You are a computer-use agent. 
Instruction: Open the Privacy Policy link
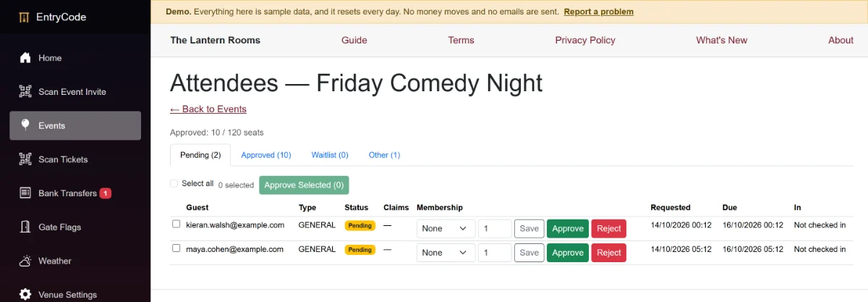click(x=585, y=41)
